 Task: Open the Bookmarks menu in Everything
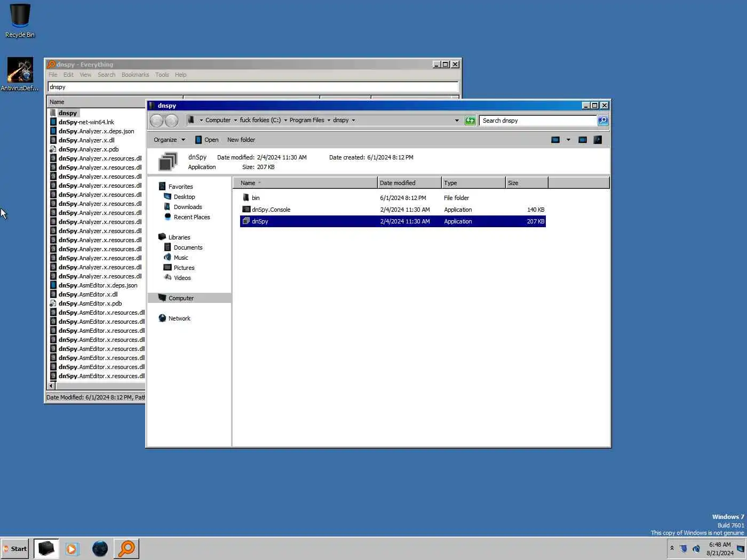tap(135, 75)
